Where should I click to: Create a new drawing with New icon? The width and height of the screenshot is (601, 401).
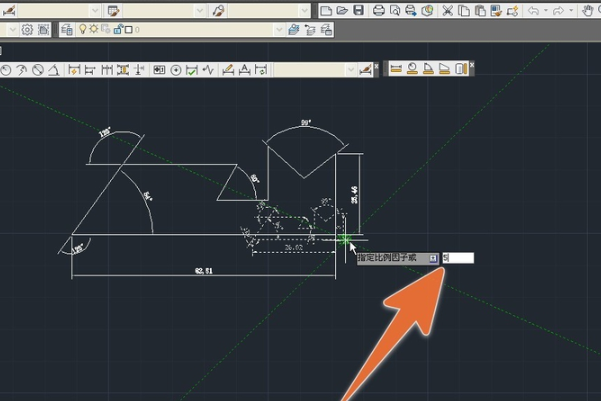click(x=326, y=10)
